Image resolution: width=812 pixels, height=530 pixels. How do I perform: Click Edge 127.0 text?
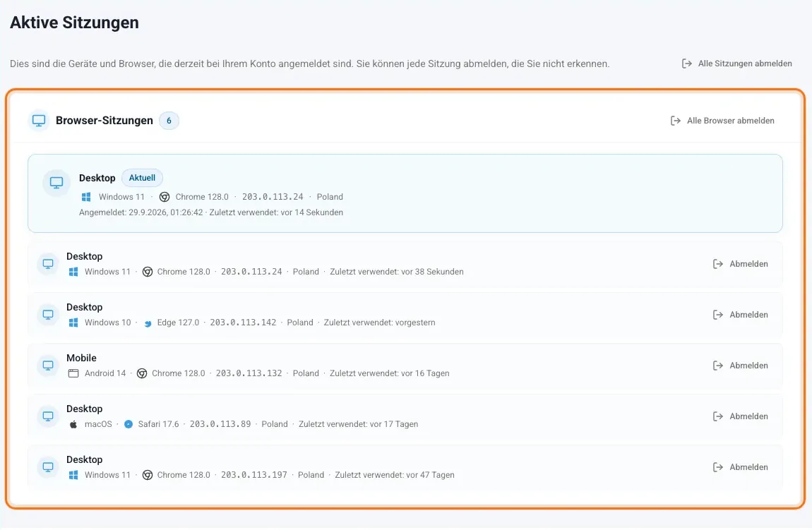[x=178, y=323]
